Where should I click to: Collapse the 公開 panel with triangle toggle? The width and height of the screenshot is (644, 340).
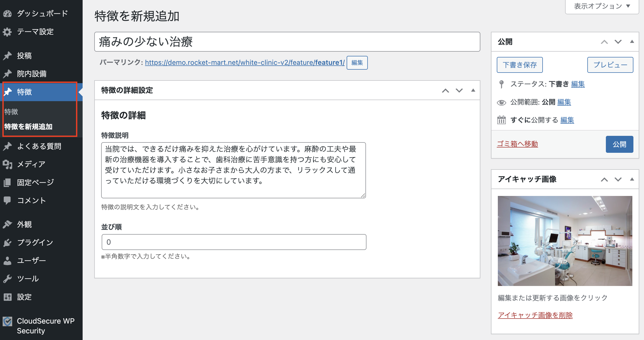[632, 42]
